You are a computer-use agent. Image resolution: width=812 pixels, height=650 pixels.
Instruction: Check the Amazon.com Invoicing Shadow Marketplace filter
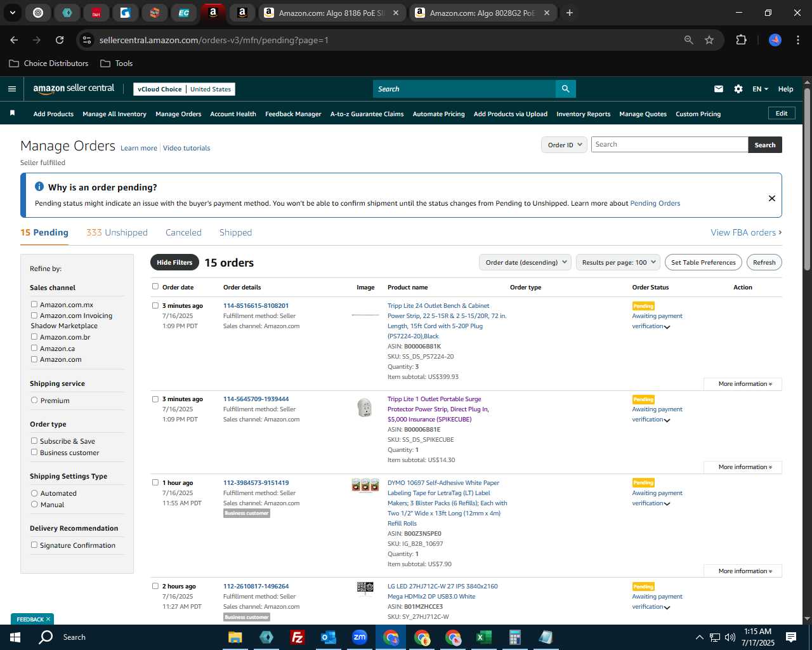point(34,315)
